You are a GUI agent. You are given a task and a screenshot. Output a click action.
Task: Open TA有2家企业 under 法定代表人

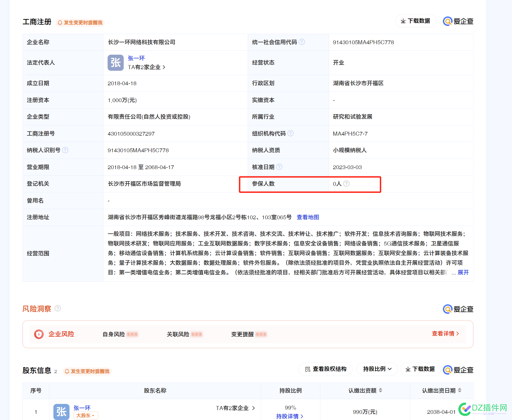(147, 67)
